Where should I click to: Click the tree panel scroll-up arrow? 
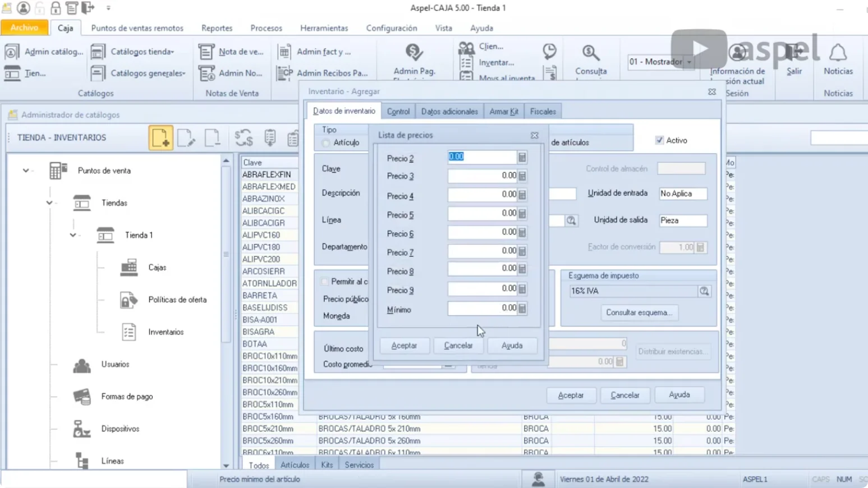coord(226,162)
